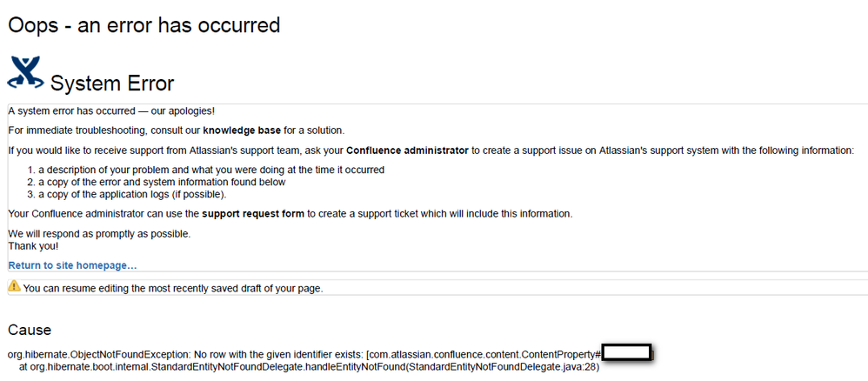868x381 pixels.
Task: Click the yellow warning triangle icon
Action: pyautogui.click(x=15, y=286)
